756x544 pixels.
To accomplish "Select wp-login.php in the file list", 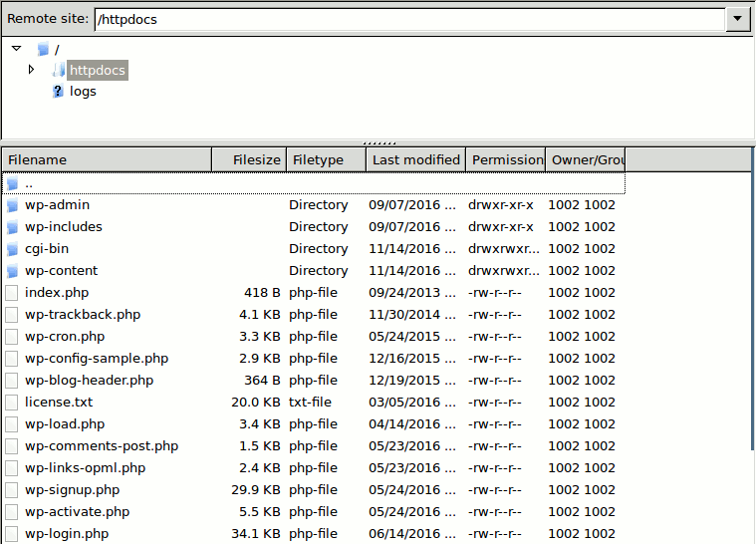I will 67,534.
